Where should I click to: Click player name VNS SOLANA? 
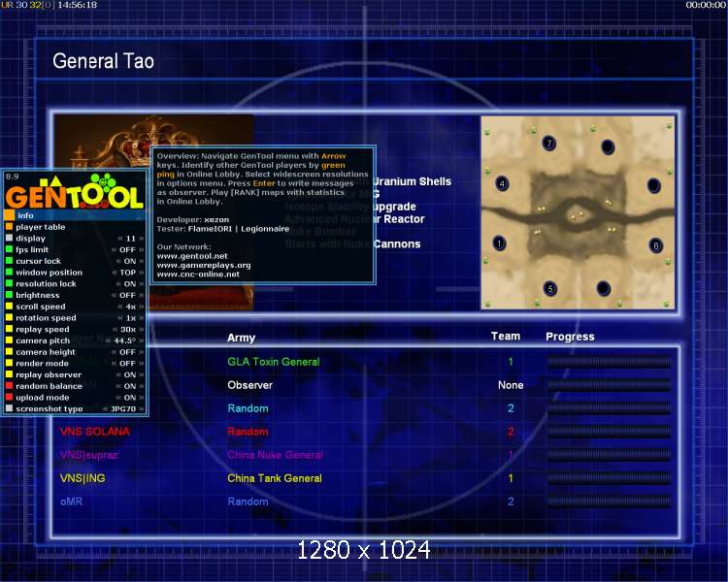coord(95,431)
